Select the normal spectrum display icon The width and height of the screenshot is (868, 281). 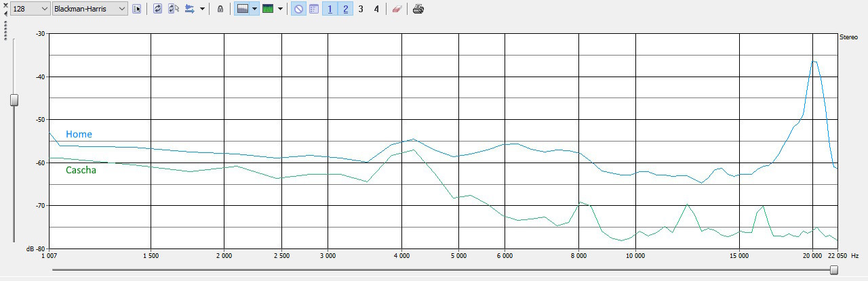pos(242,9)
